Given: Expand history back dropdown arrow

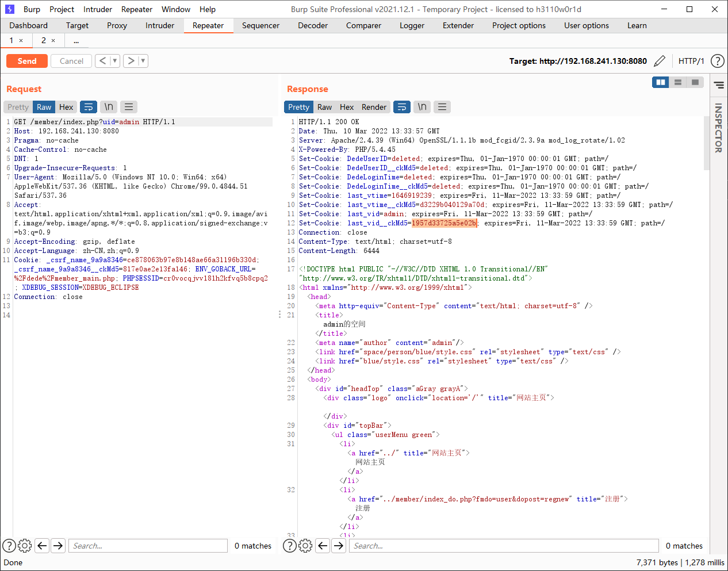Looking at the screenshot, I should [115, 61].
